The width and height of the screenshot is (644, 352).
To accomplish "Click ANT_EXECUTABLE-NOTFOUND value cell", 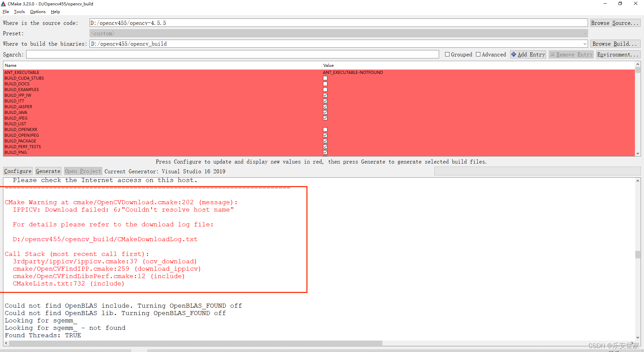I will [353, 73].
